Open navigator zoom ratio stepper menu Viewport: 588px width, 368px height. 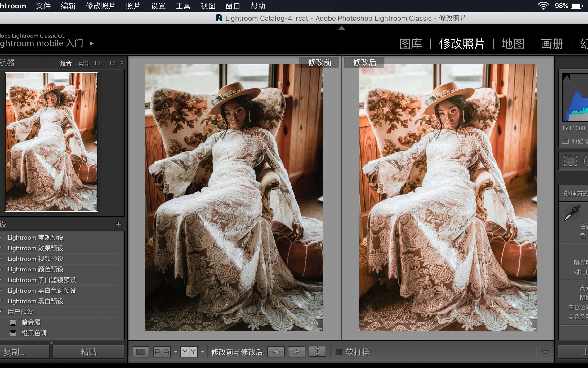122,63
